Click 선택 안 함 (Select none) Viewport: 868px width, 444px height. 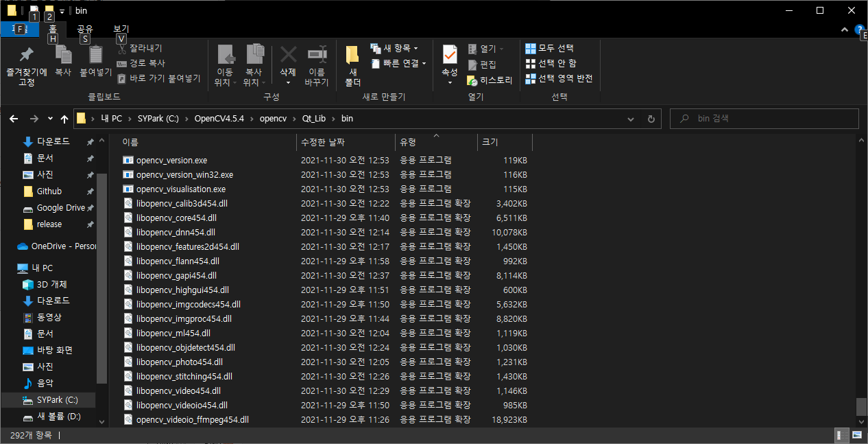(x=551, y=63)
